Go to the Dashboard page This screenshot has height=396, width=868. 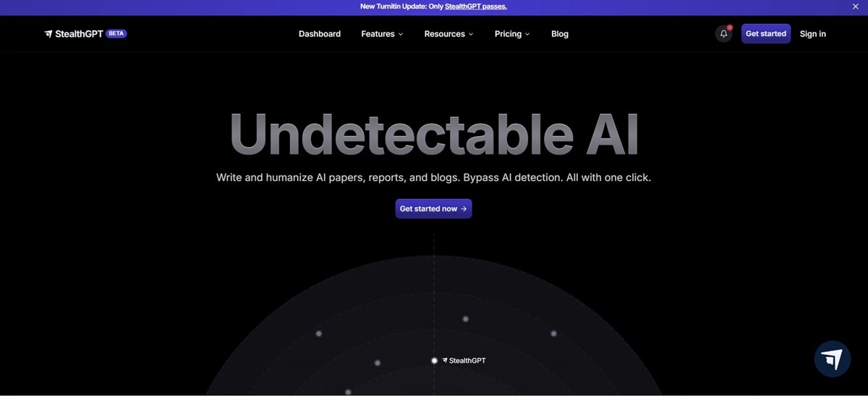click(x=320, y=34)
